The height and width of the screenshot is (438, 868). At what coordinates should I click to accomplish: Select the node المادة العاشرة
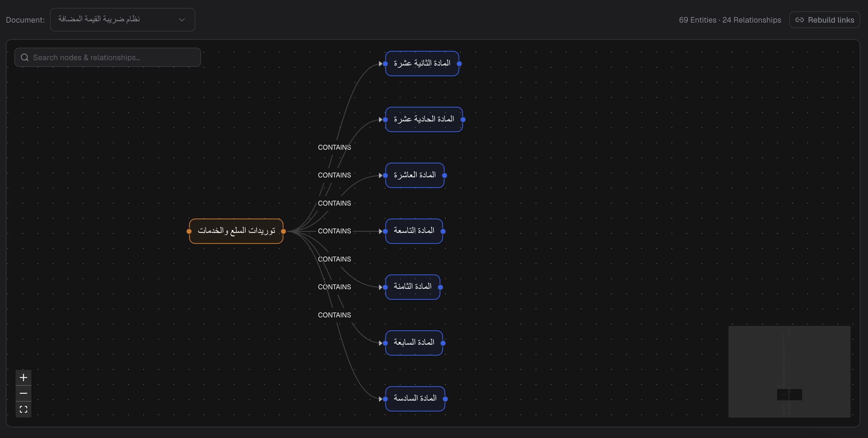pos(415,175)
